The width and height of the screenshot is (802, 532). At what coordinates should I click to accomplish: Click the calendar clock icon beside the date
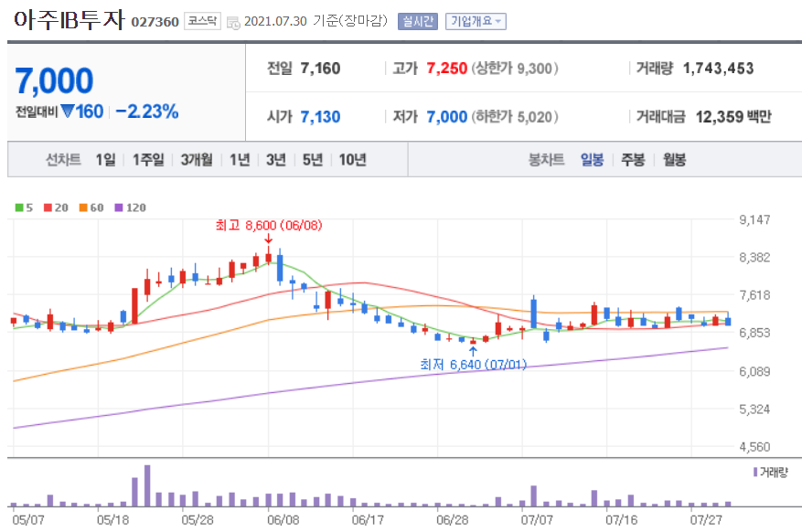[x=233, y=23]
